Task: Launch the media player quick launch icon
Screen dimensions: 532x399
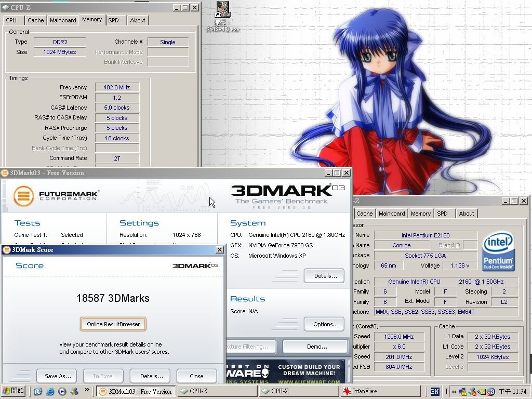Action: tap(62, 391)
